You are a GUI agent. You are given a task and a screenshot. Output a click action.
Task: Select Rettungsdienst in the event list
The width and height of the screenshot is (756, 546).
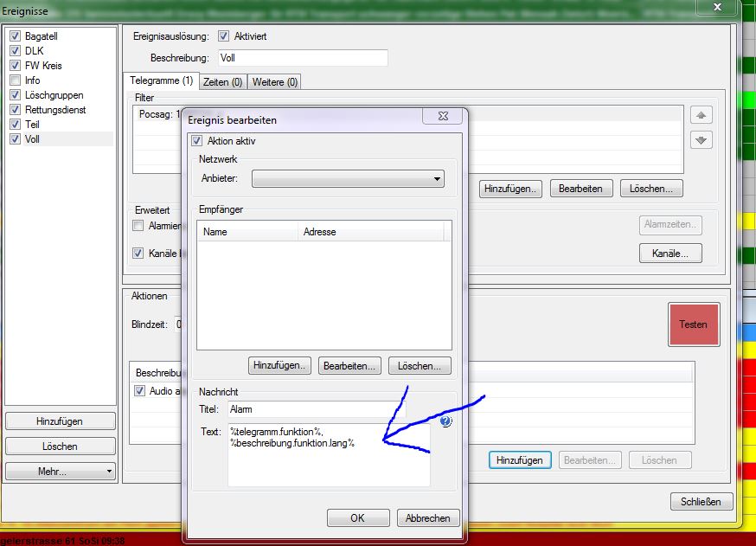tap(55, 110)
